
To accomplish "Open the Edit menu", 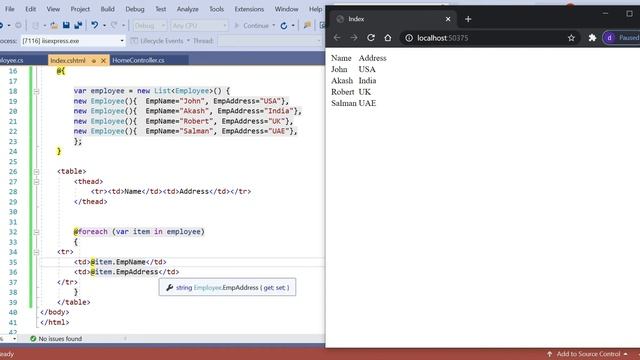I will [x=31, y=9].
